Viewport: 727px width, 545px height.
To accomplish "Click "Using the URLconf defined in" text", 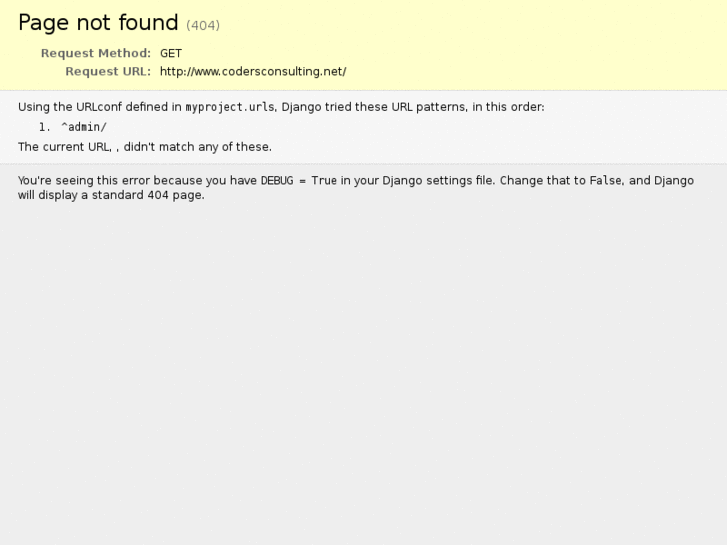I will pos(100,107).
